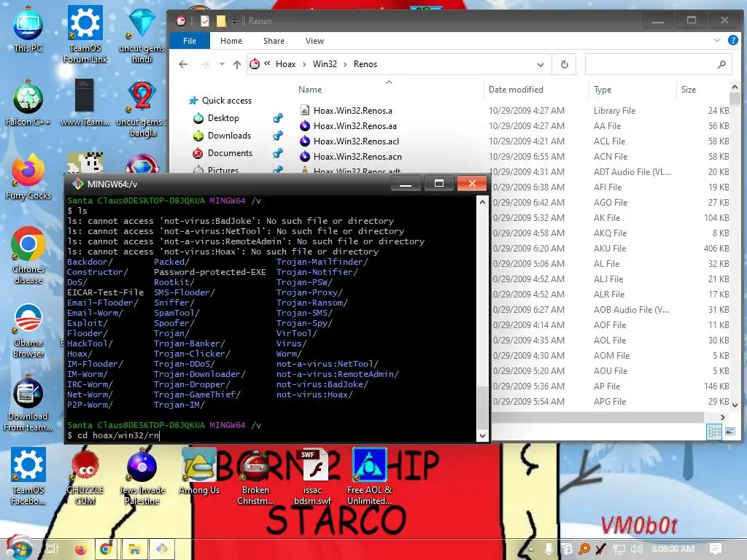
Task: Open Task View on the taskbar
Action: coord(53,549)
